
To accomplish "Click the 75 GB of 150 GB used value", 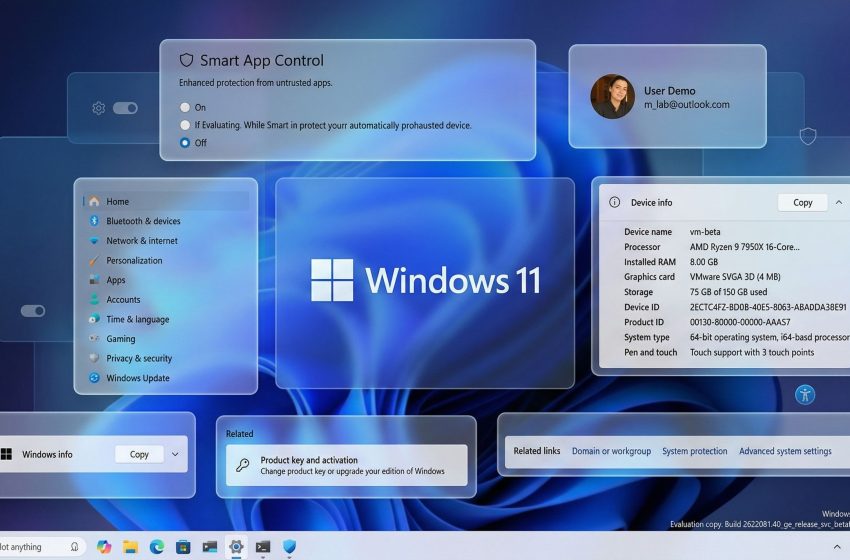I will (x=728, y=292).
